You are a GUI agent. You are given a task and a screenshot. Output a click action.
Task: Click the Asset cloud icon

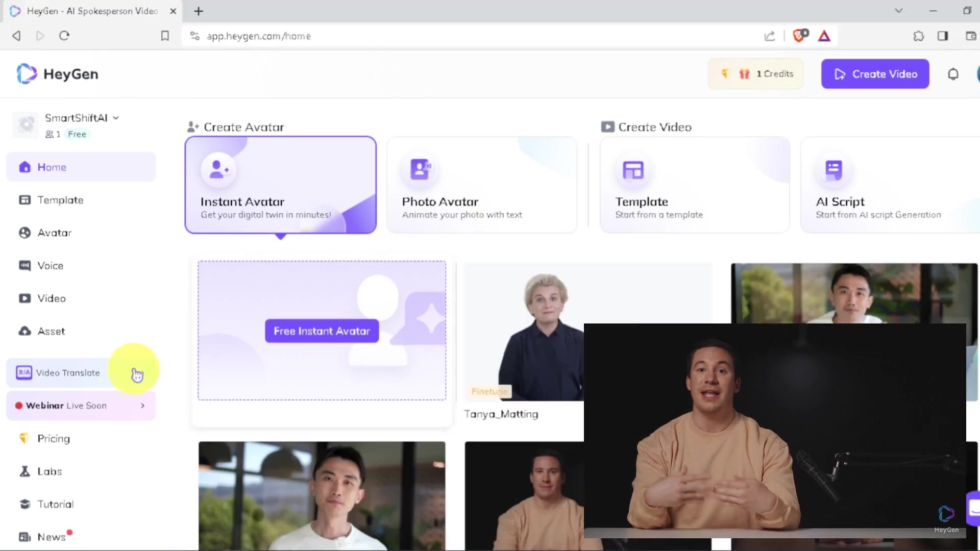point(24,331)
